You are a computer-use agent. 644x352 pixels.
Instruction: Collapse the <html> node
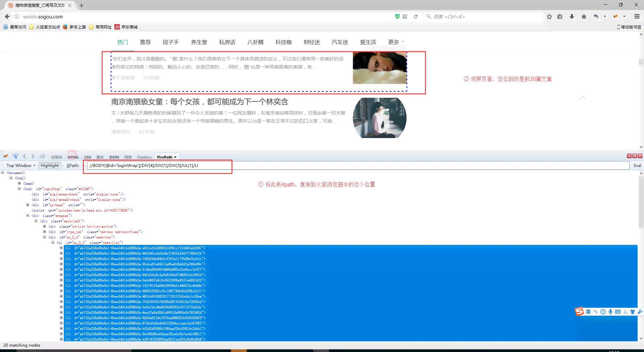11,178
